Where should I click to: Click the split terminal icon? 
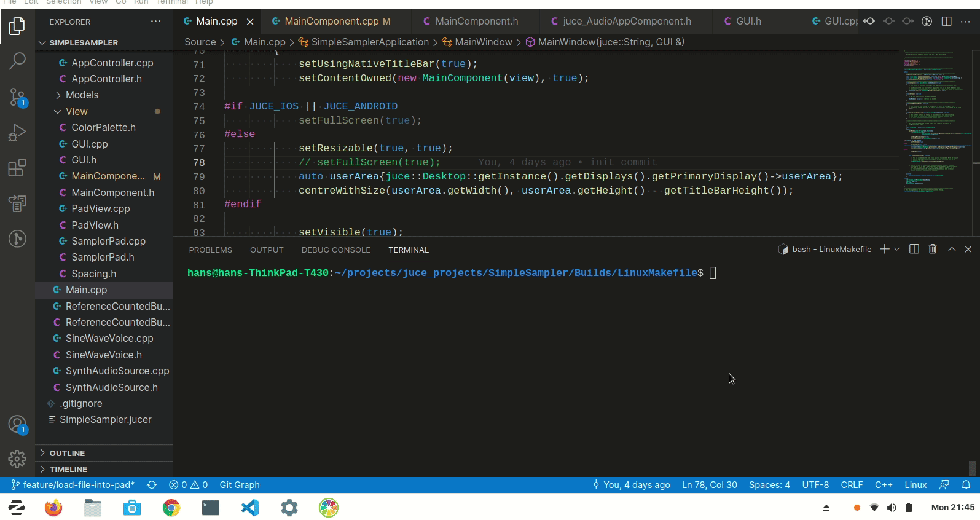coord(914,249)
